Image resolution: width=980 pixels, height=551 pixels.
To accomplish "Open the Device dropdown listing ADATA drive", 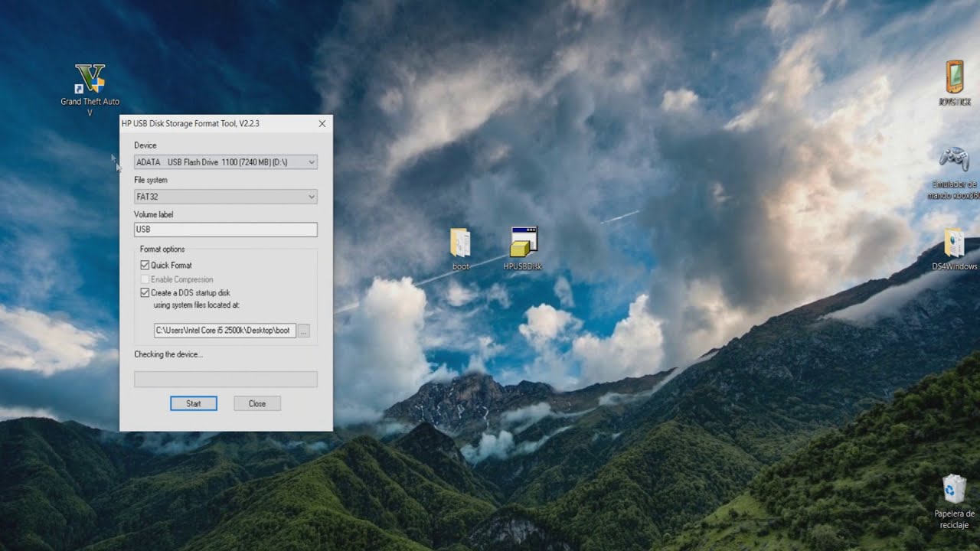I will (x=225, y=162).
